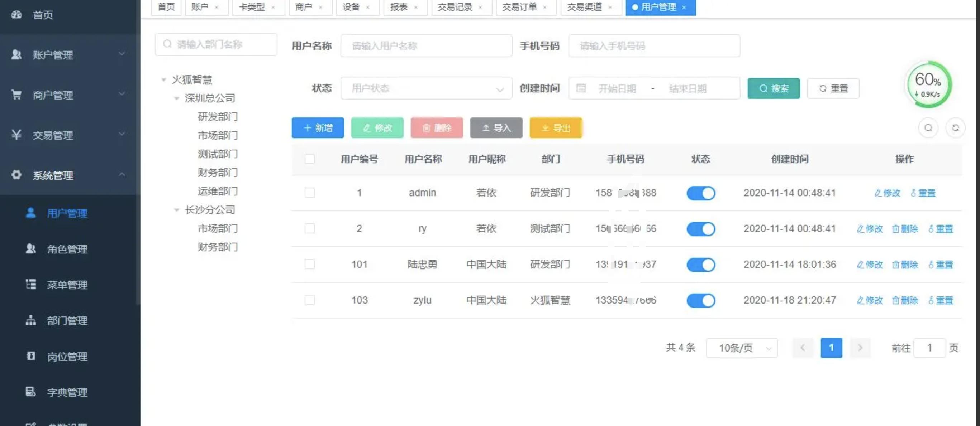Click the 请输入部门名称 search field

pos(216,44)
